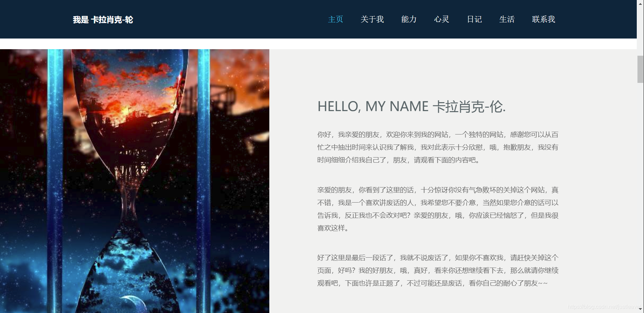
Task: Open the 联系我 contact link
Action: [544, 19]
